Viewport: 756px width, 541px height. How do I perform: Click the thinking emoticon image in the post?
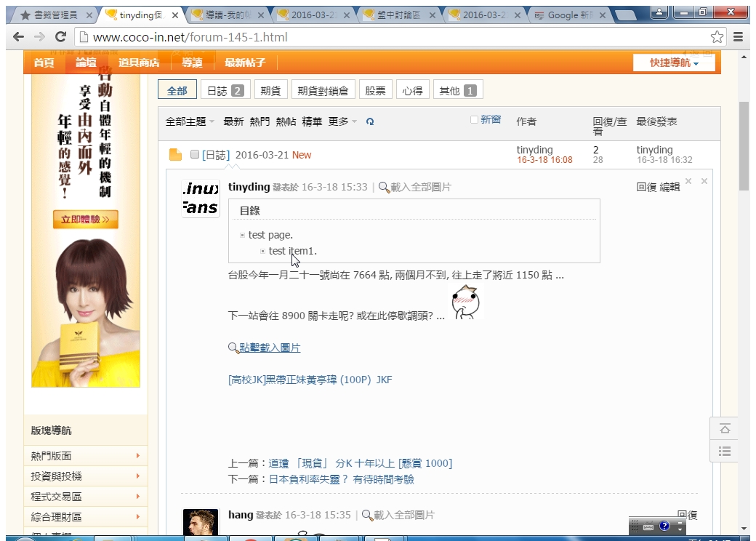(465, 302)
